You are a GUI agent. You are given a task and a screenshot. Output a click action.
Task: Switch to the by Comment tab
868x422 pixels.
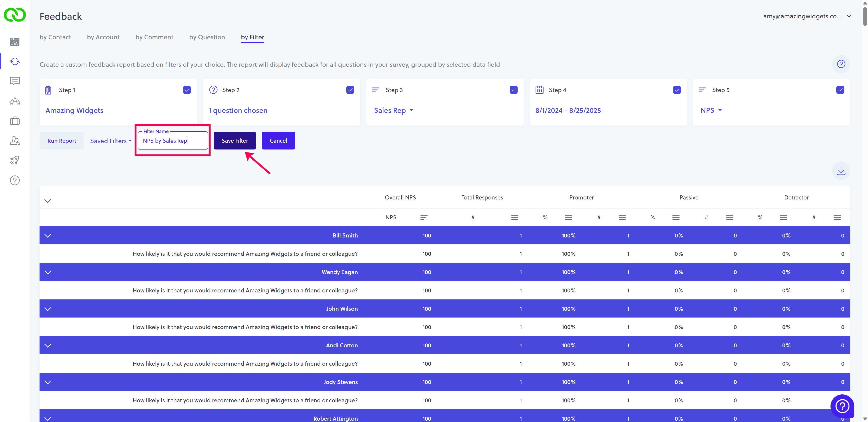pyautogui.click(x=154, y=37)
